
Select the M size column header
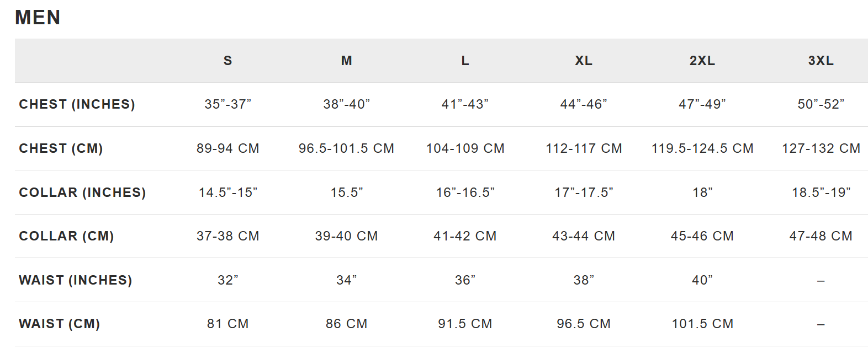(x=346, y=61)
